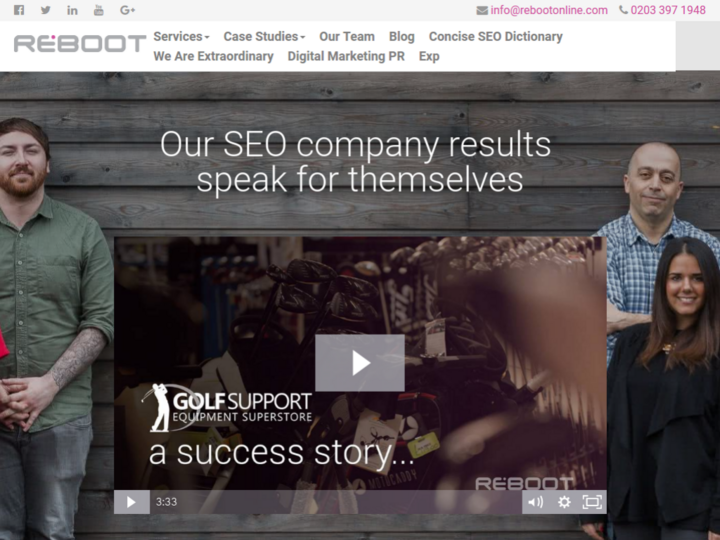This screenshot has height=540, width=720.
Task: Play the video using the control bar play button
Action: point(131,502)
